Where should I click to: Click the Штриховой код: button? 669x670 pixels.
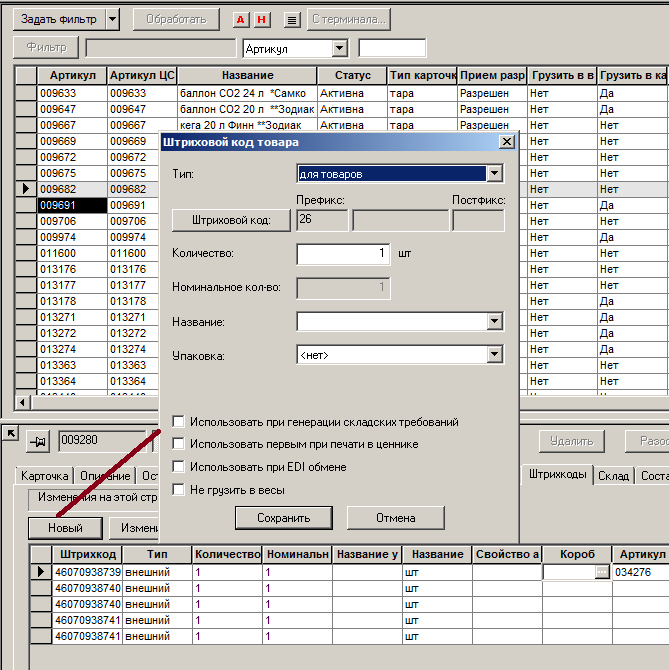coord(231,220)
